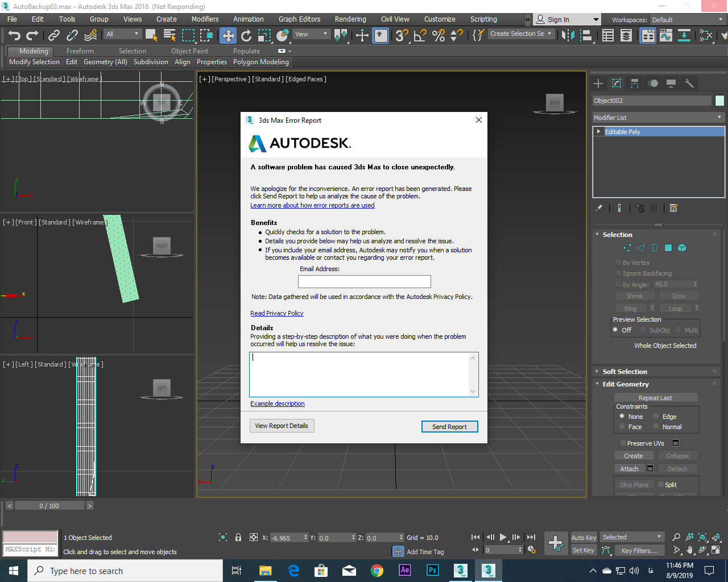
Task: Toggle the 3D Snaps icon
Action: pyautogui.click(x=402, y=35)
